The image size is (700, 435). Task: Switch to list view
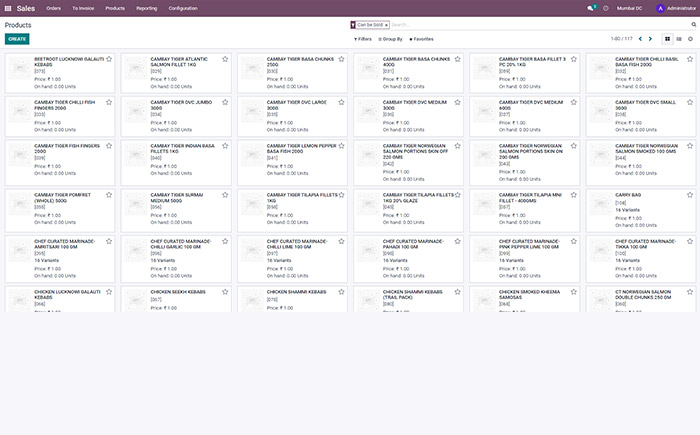[679, 39]
